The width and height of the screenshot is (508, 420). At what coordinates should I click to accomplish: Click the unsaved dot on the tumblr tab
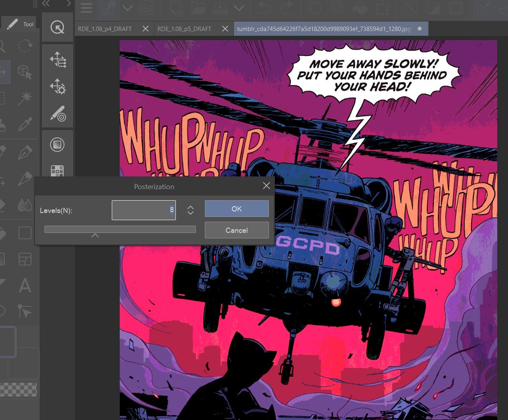420,29
